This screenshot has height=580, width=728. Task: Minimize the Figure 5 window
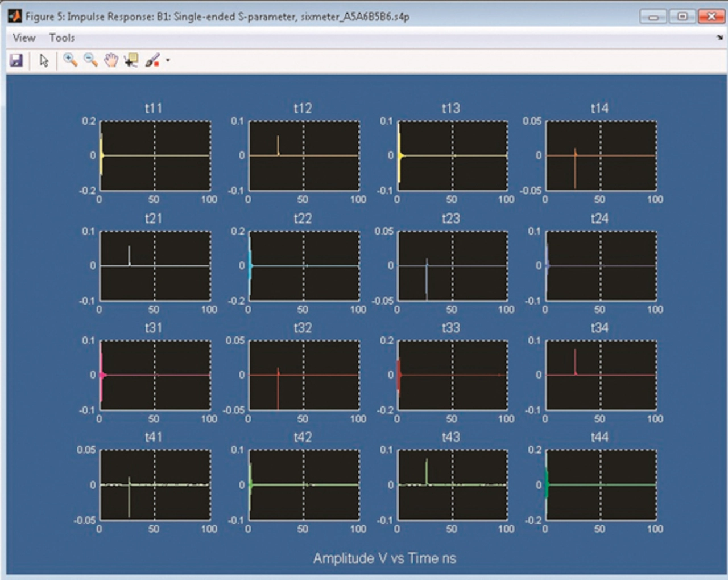(x=653, y=17)
